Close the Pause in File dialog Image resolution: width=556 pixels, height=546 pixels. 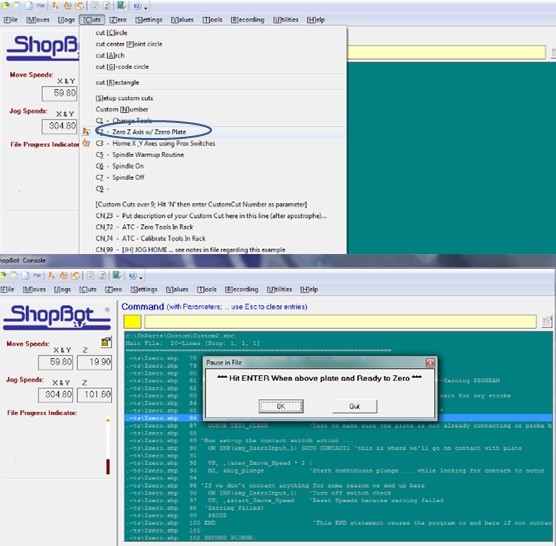click(x=430, y=363)
